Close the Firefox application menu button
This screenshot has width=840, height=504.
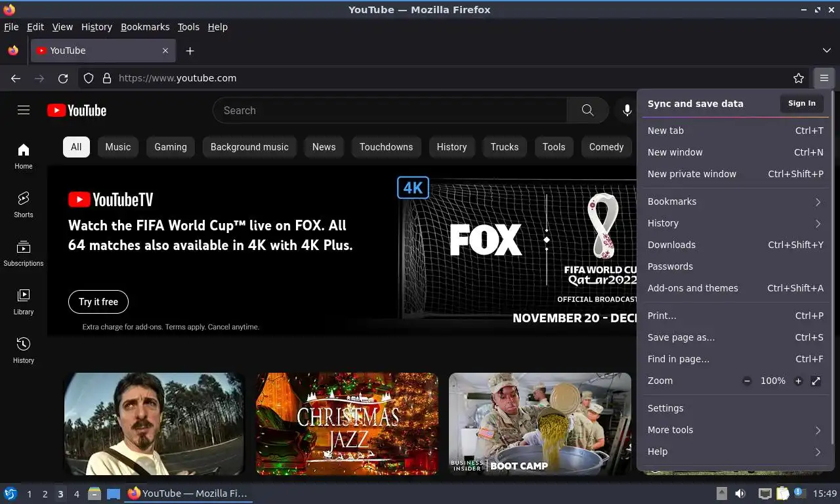(x=824, y=78)
